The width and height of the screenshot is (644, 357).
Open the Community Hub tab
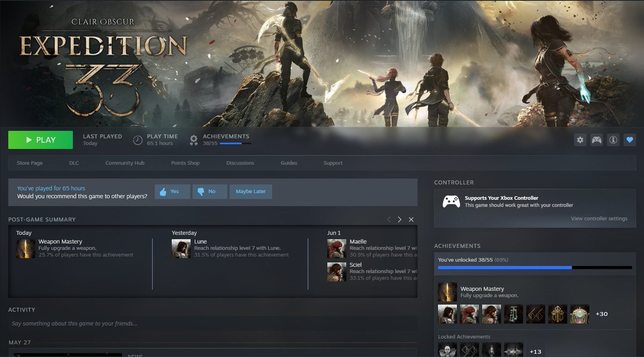tap(125, 163)
